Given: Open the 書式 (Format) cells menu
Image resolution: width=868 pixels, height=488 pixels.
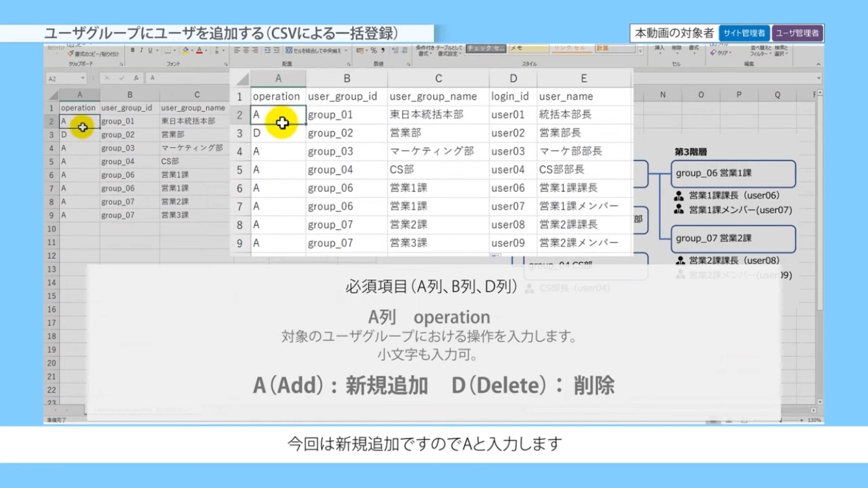Looking at the screenshot, I should (694, 50).
